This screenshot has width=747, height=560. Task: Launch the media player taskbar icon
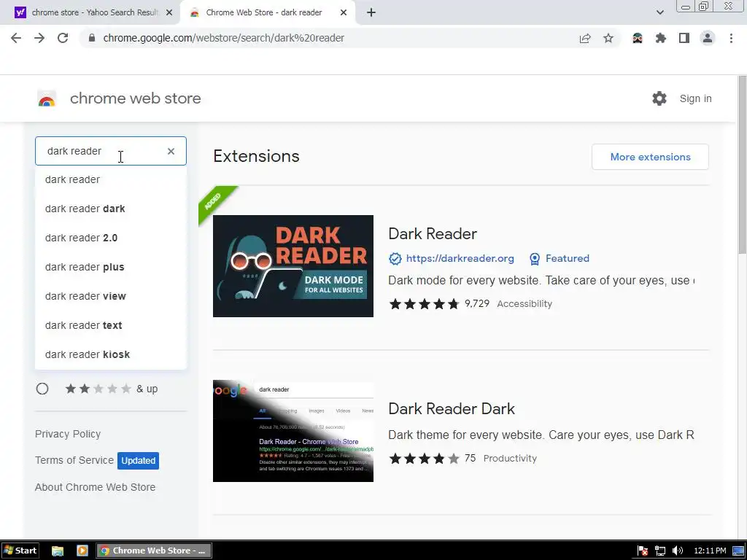[x=82, y=551]
